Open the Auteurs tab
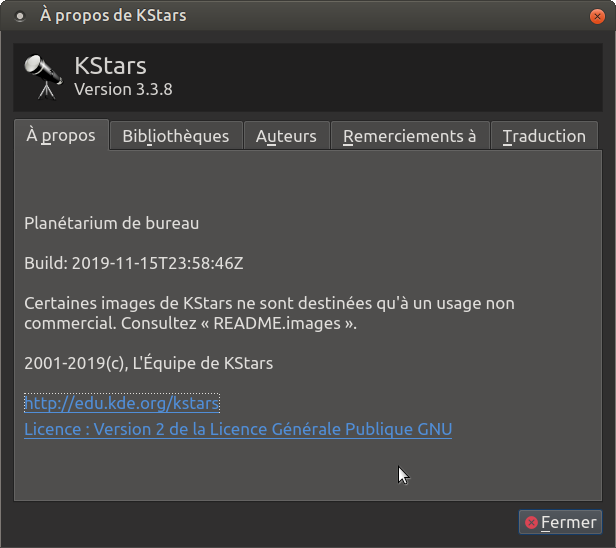 click(286, 136)
